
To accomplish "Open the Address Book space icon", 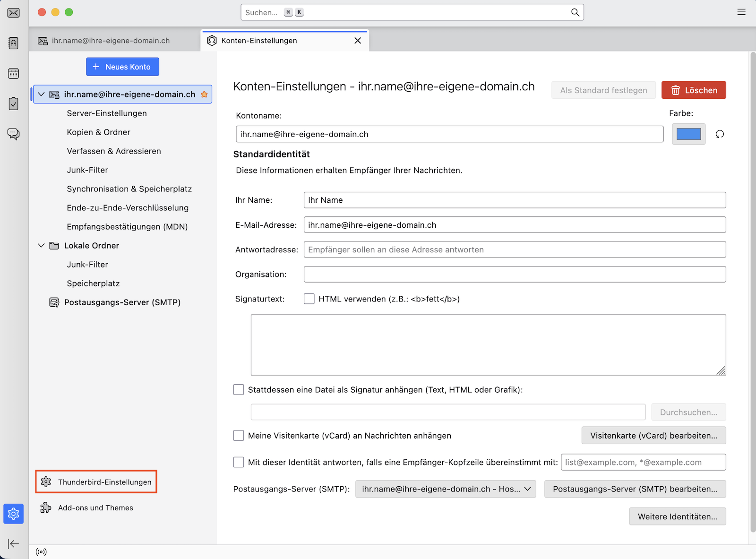I will tap(14, 43).
